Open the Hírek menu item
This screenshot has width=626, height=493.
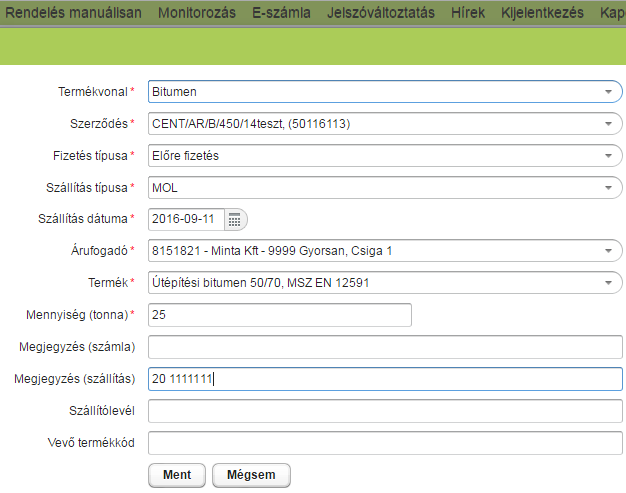coord(468,13)
